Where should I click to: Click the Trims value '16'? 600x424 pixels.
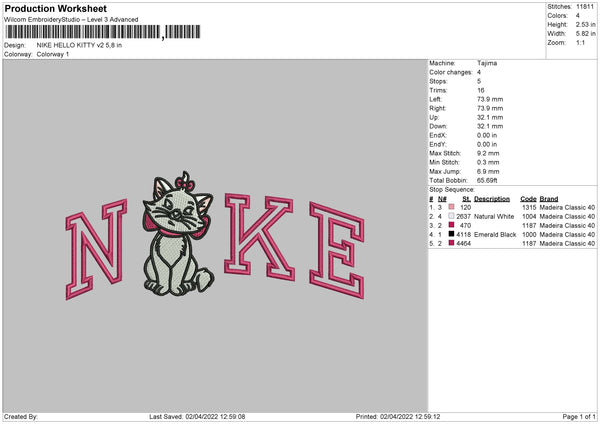tap(481, 90)
